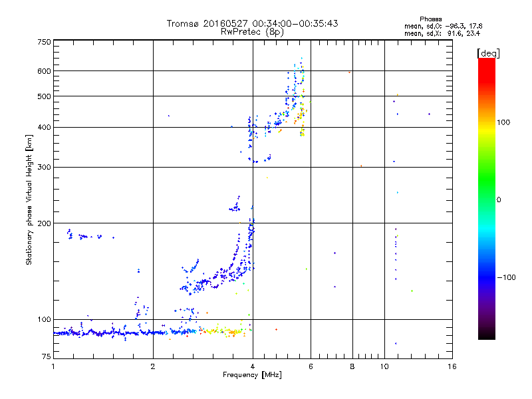Click y-axis tick label '200'
Image resolution: width=532 pixels, height=399 pixels.
[x=44, y=223]
